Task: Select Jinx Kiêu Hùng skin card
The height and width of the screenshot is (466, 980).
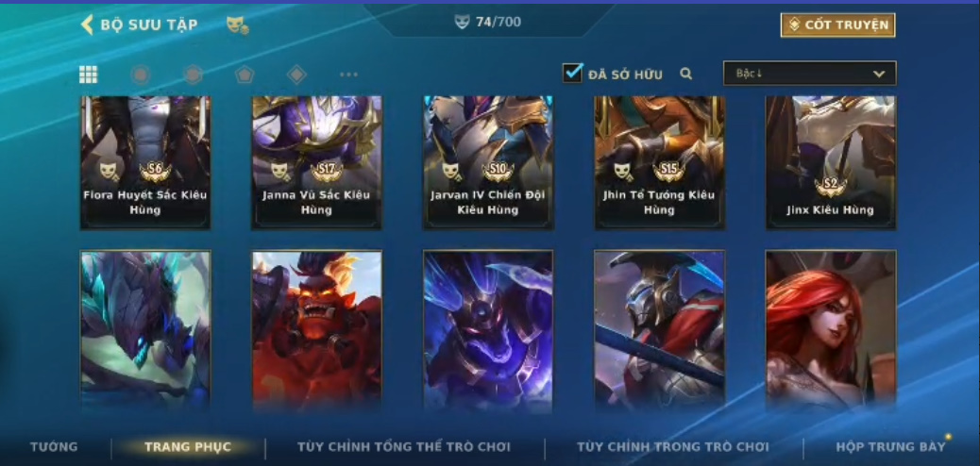Action: 831,162
